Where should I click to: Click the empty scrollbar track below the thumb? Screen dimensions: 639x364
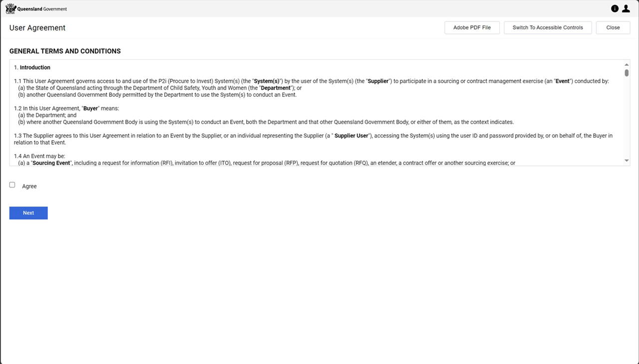(627, 117)
